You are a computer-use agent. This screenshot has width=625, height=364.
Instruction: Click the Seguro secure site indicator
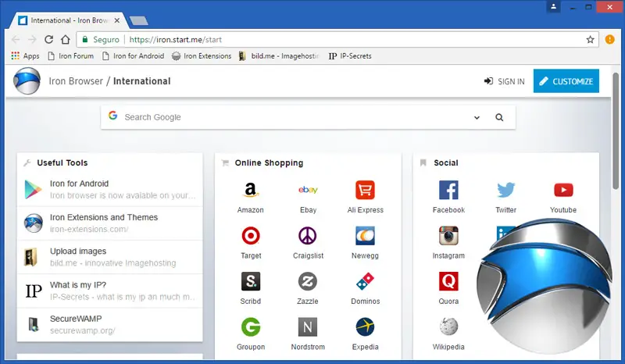coord(101,40)
